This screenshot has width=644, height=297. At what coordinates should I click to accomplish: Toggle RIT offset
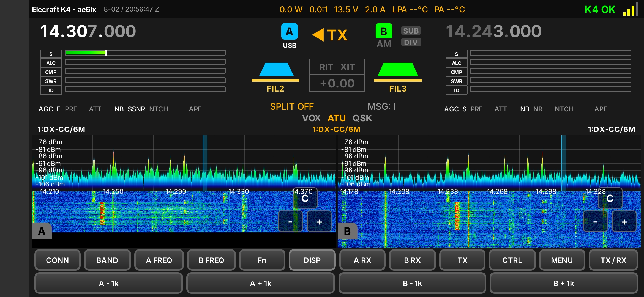326,67
